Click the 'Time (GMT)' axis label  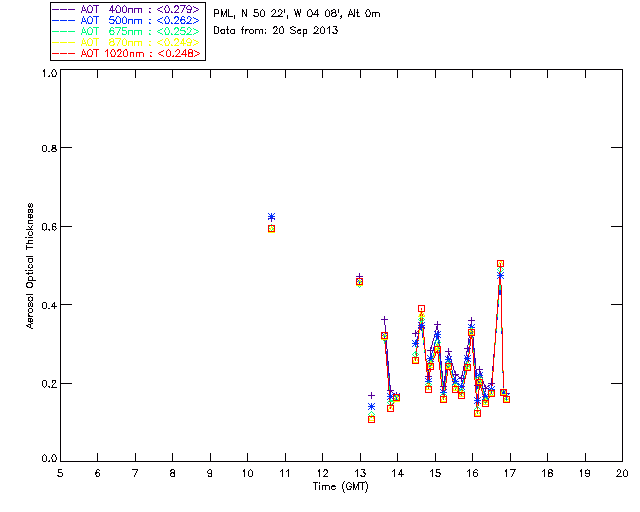point(341,487)
